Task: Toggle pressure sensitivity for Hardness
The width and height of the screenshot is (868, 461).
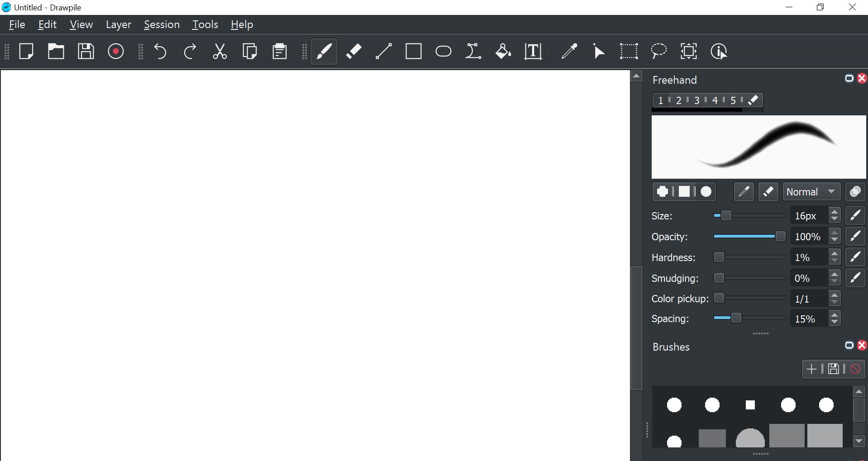Action: tap(855, 257)
